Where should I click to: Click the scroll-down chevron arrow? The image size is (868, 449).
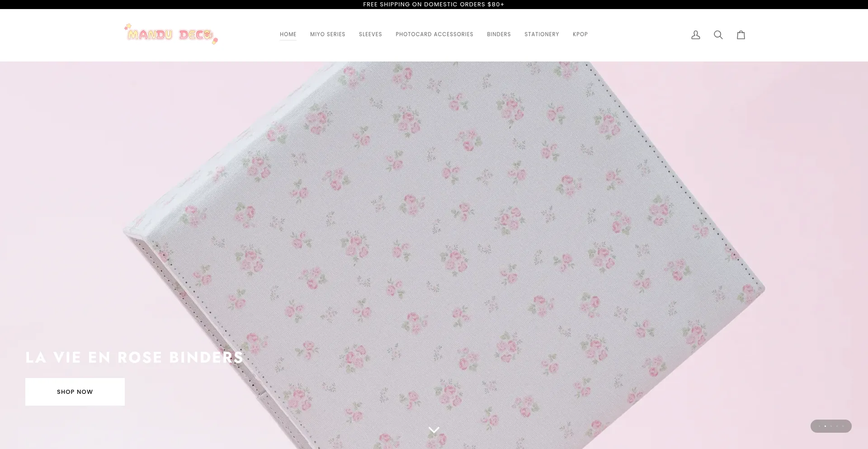(x=434, y=430)
